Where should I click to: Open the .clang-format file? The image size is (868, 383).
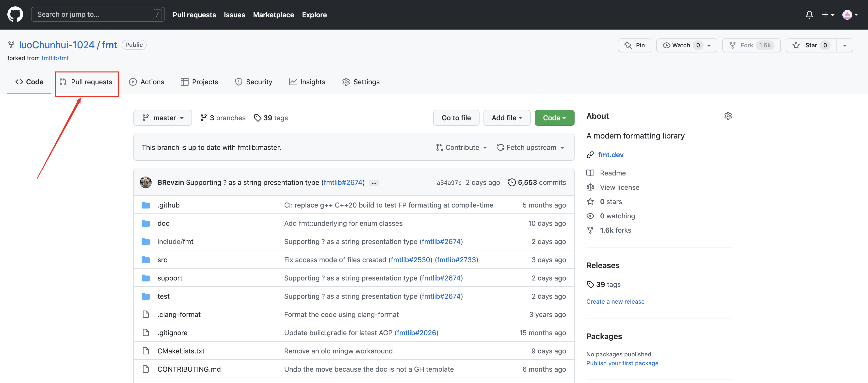179,314
